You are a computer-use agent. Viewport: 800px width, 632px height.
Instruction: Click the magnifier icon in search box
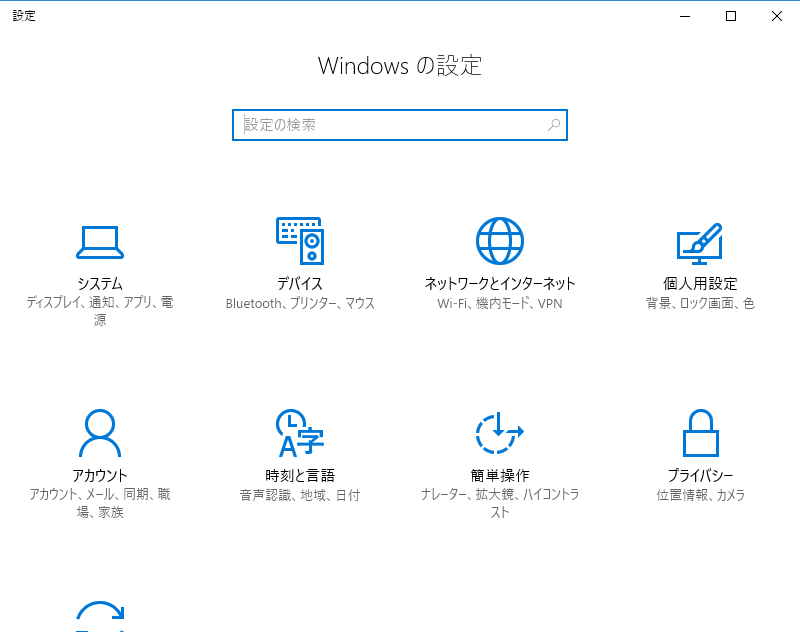(x=554, y=124)
